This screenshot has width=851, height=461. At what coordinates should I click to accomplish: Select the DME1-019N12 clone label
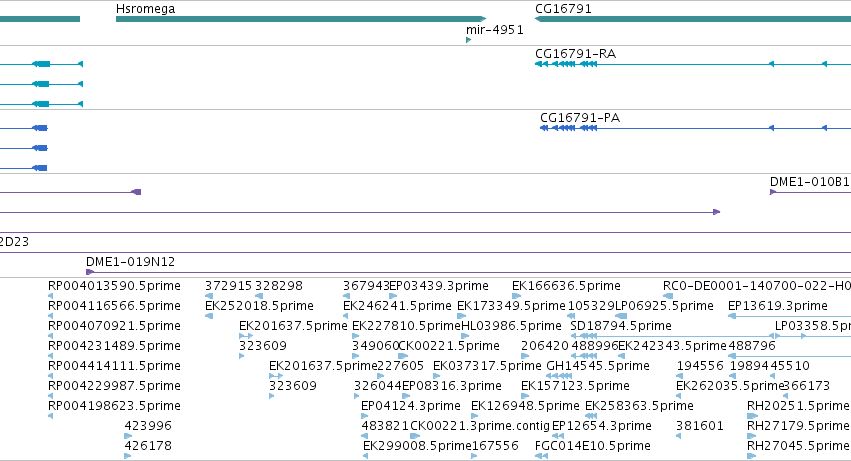pos(130,262)
